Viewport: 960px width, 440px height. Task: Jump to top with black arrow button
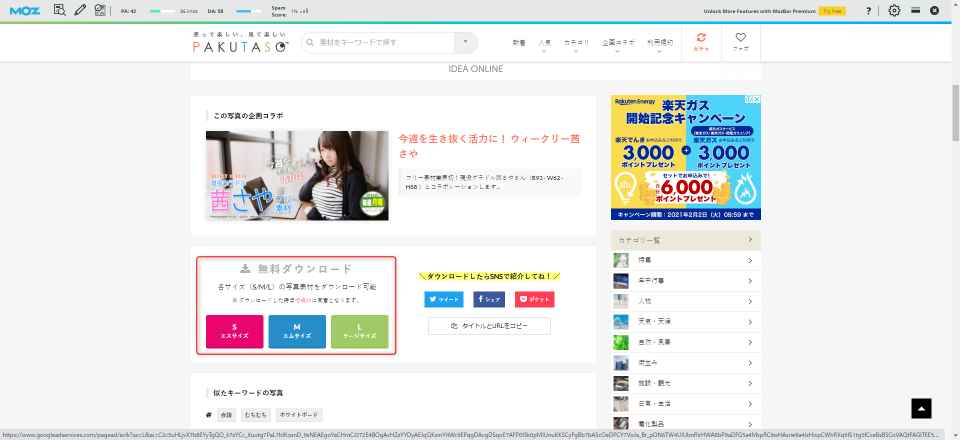coord(921,408)
